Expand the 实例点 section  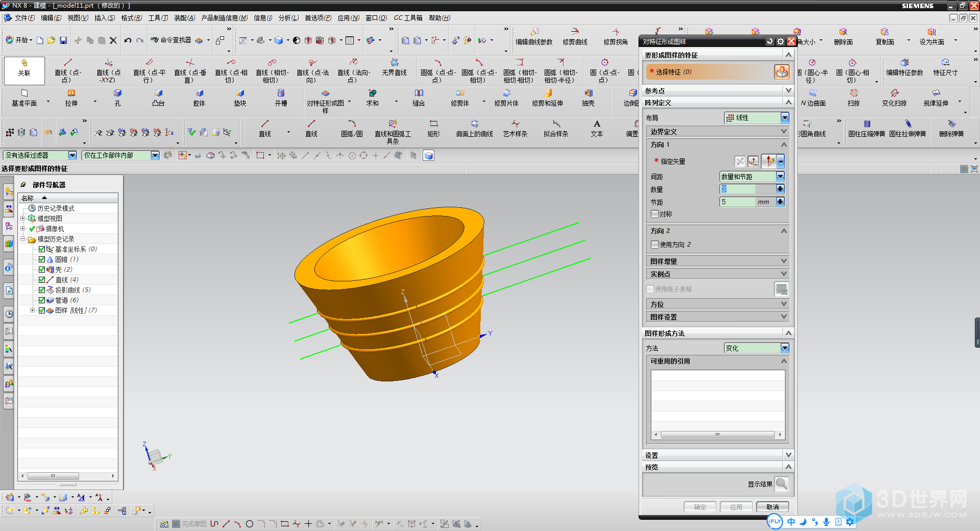(719, 274)
